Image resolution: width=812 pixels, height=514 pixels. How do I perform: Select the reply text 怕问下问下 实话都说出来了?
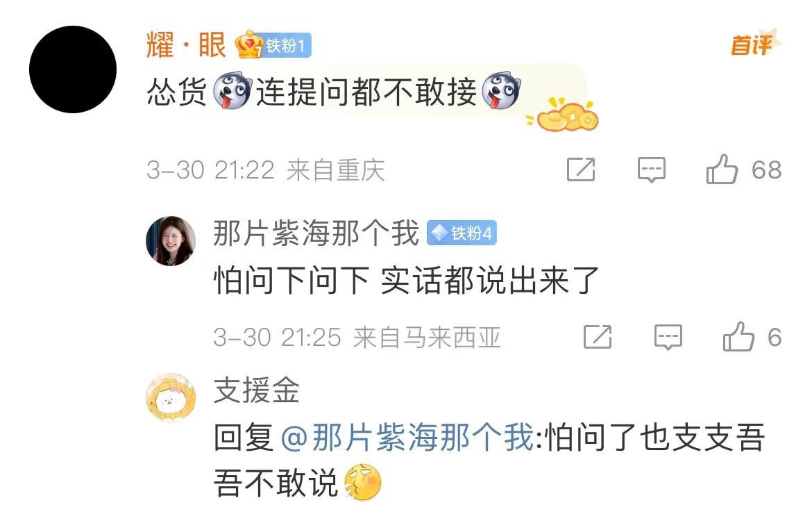[407, 281]
